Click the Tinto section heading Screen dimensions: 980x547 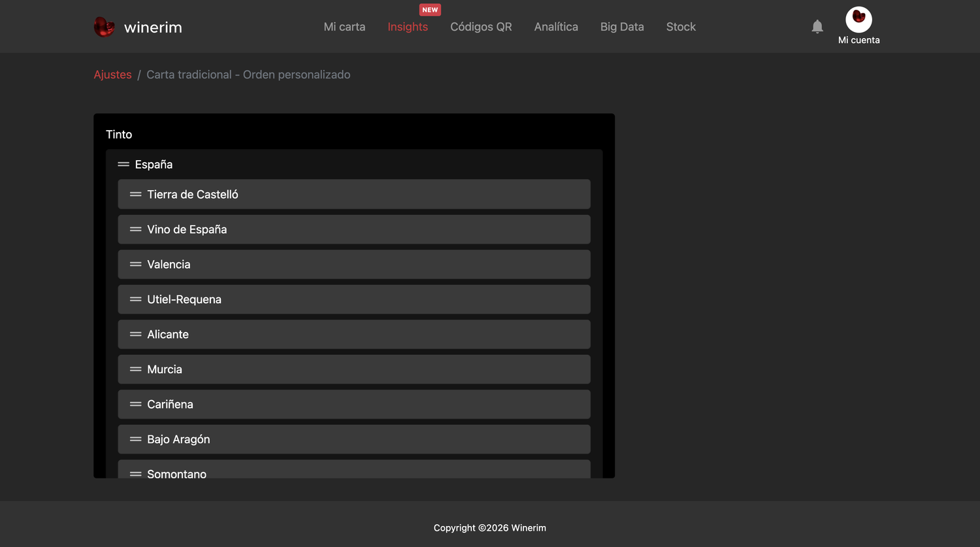click(119, 134)
